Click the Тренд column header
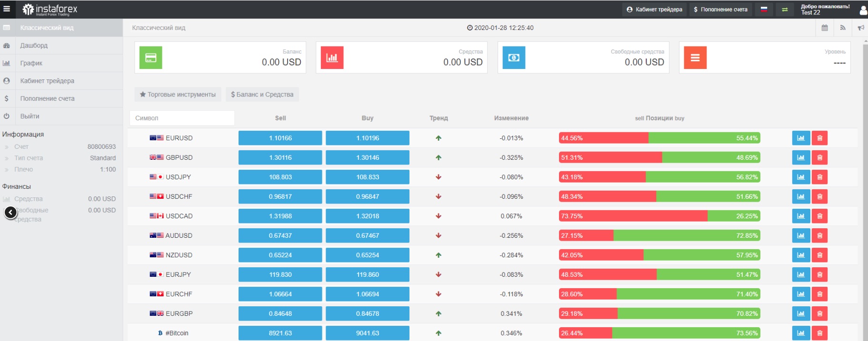Viewport: 868px width, 341px height. click(x=439, y=118)
